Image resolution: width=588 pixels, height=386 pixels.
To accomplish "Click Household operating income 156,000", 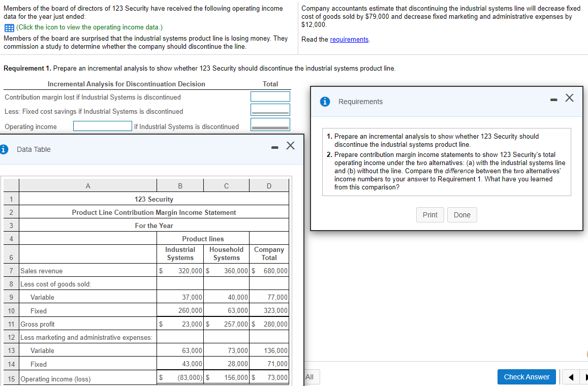I will pyautogui.click(x=236, y=378).
